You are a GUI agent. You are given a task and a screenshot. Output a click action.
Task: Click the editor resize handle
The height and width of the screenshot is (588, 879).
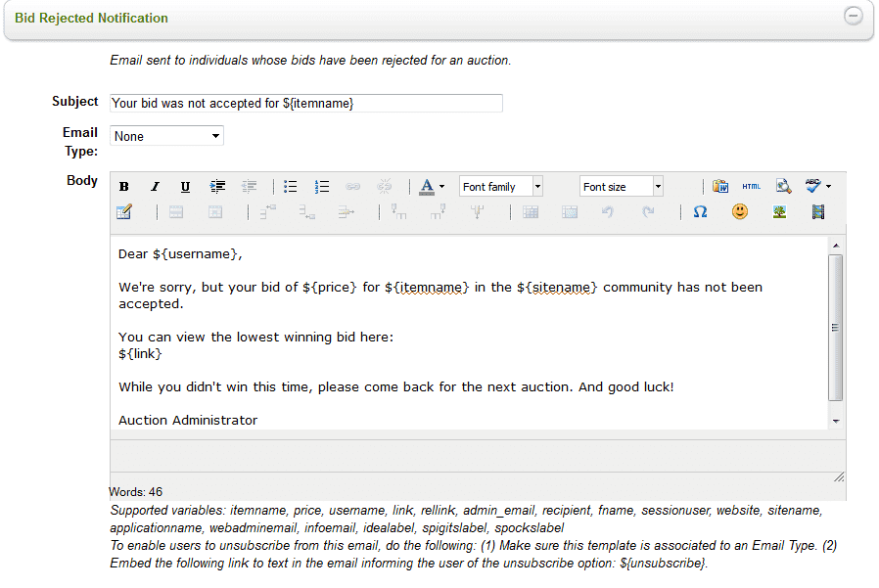tap(839, 476)
